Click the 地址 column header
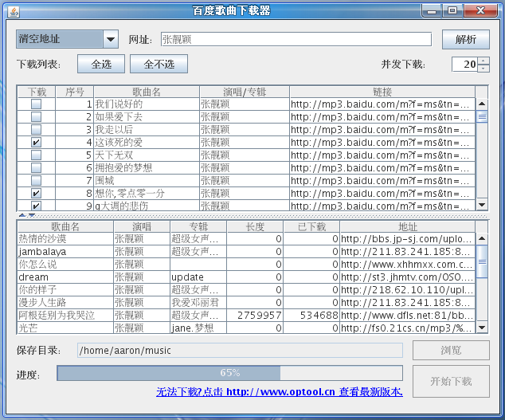 click(x=407, y=226)
